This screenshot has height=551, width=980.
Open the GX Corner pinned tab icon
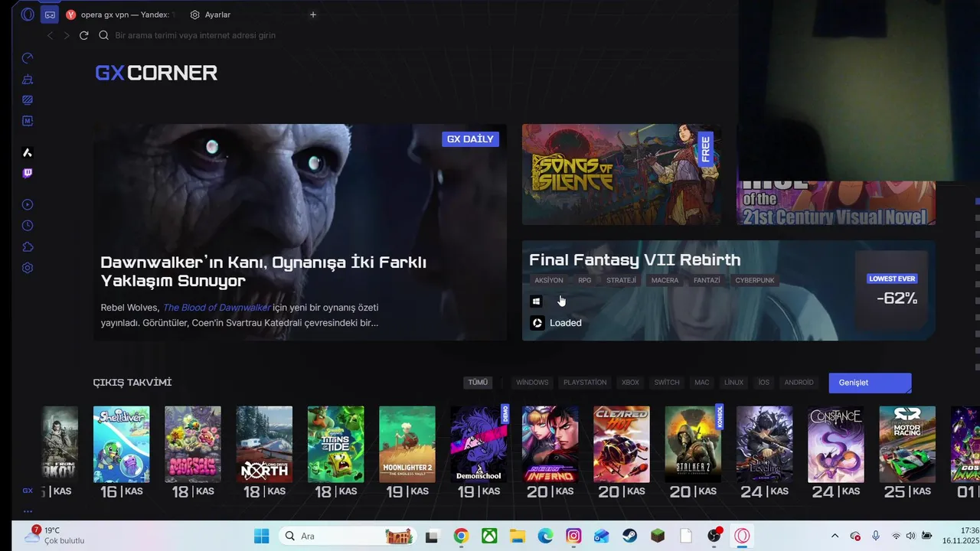tap(50, 15)
